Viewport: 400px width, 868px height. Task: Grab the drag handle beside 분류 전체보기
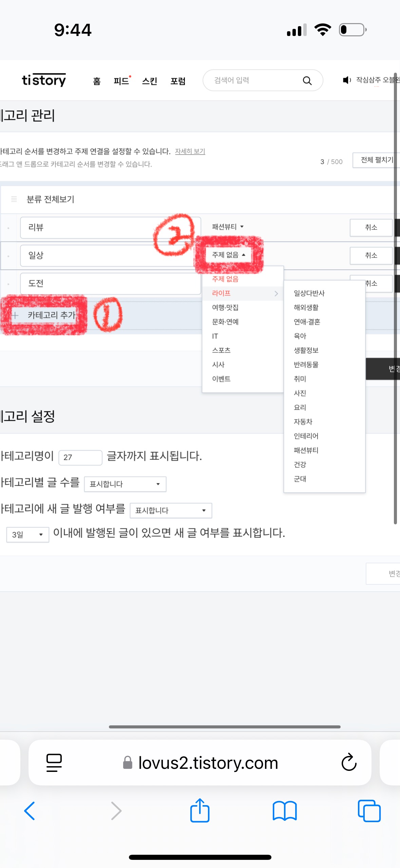14,199
